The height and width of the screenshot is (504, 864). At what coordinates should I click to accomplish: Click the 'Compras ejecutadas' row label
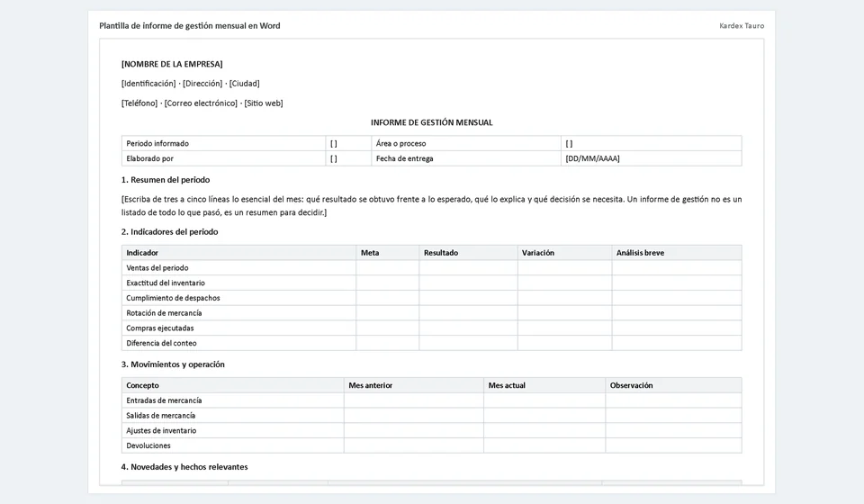click(x=160, y=328)
